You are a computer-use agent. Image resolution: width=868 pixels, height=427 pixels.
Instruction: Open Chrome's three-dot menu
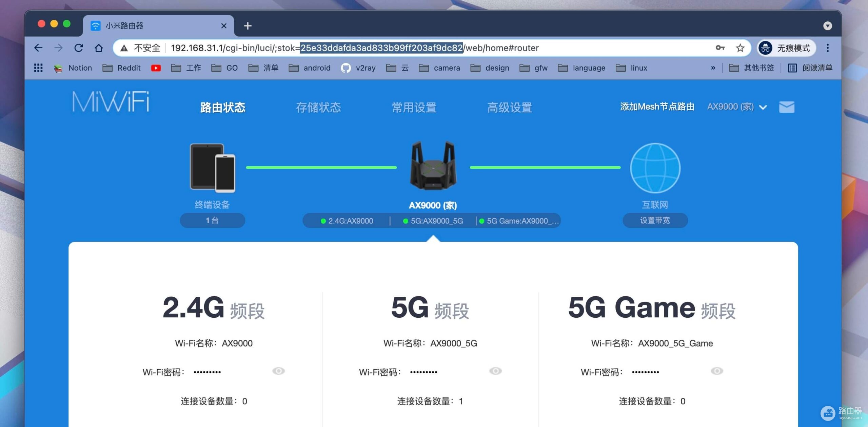click(x=828, y=48)
